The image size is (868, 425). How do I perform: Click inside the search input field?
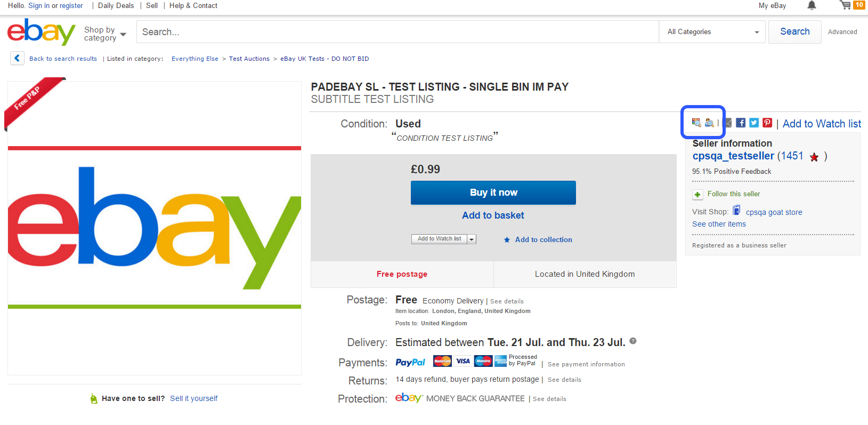point(397,31)
